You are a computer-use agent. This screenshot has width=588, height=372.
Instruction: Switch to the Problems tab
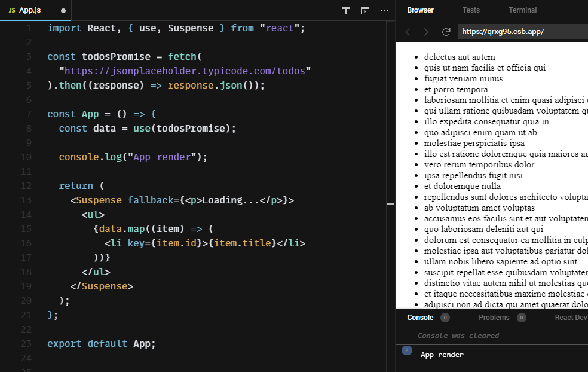coord(494,318)
